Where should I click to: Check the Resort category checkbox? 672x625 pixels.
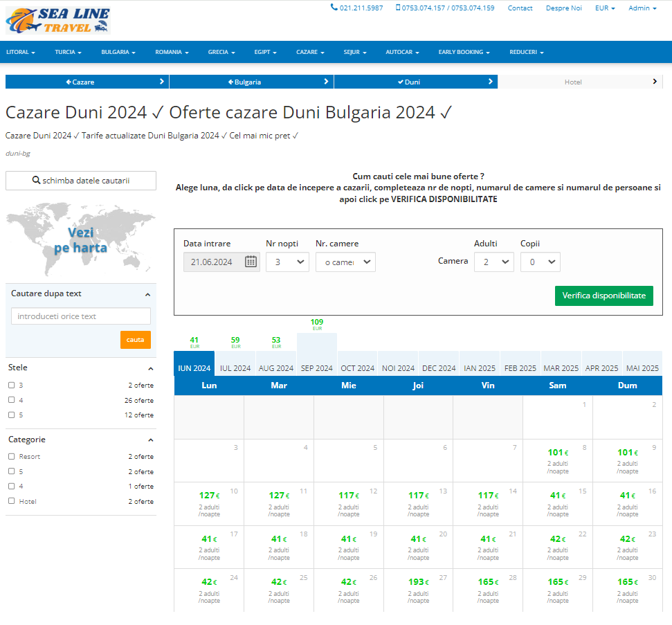[x=12, y=456]
